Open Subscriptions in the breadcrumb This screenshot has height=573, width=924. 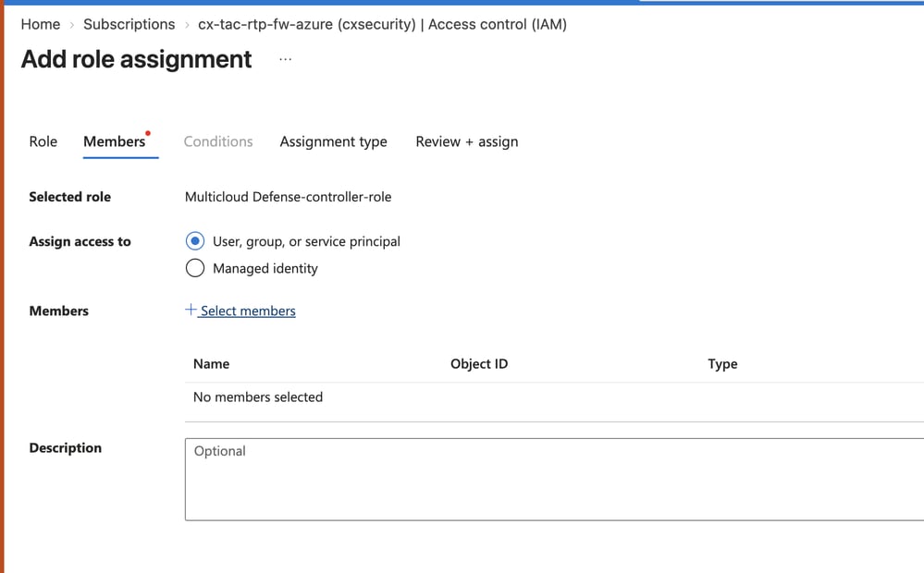click(x=129, y=24)
